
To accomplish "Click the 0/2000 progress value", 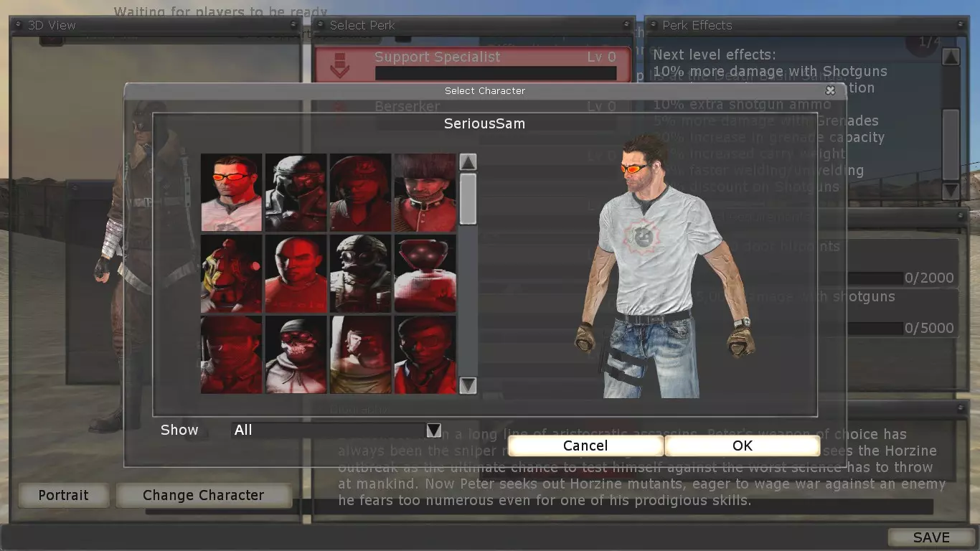I will click(929, 278).
